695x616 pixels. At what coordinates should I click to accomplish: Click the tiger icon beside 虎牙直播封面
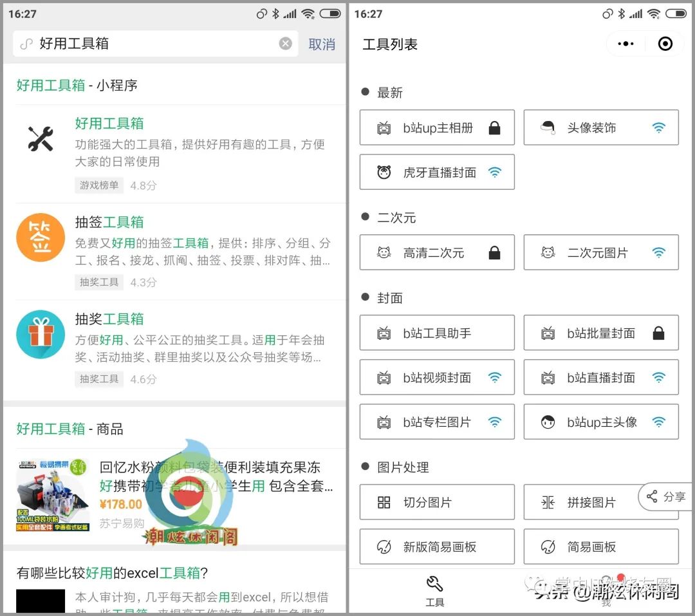click(384, 172)
